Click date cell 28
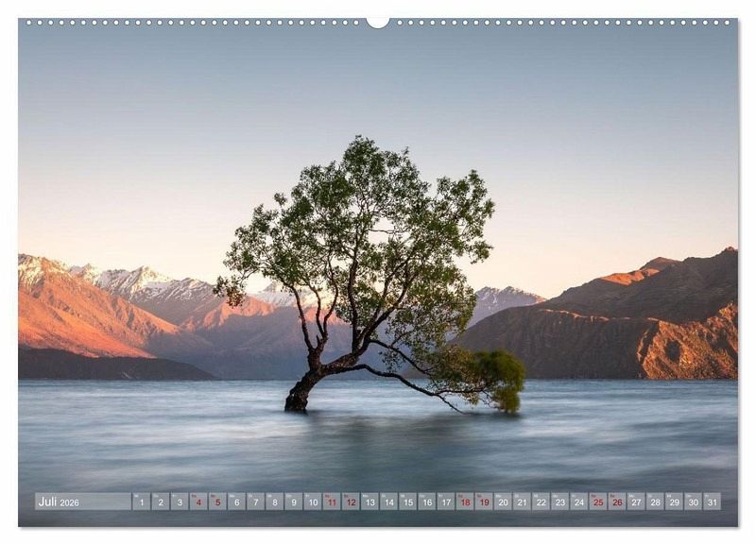 pyautogui.click(x=656, y=502)
